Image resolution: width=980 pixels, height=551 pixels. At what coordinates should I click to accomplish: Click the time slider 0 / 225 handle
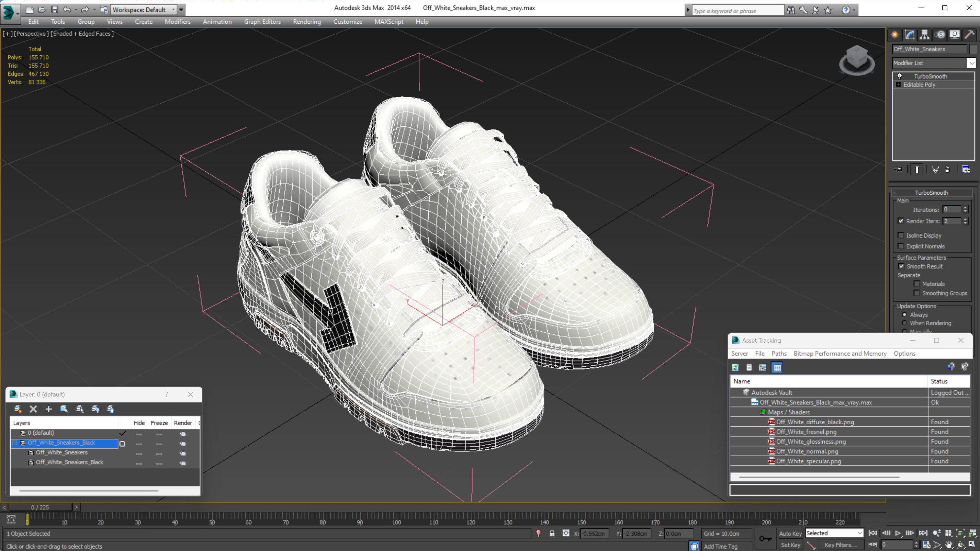tap(40, 507)
